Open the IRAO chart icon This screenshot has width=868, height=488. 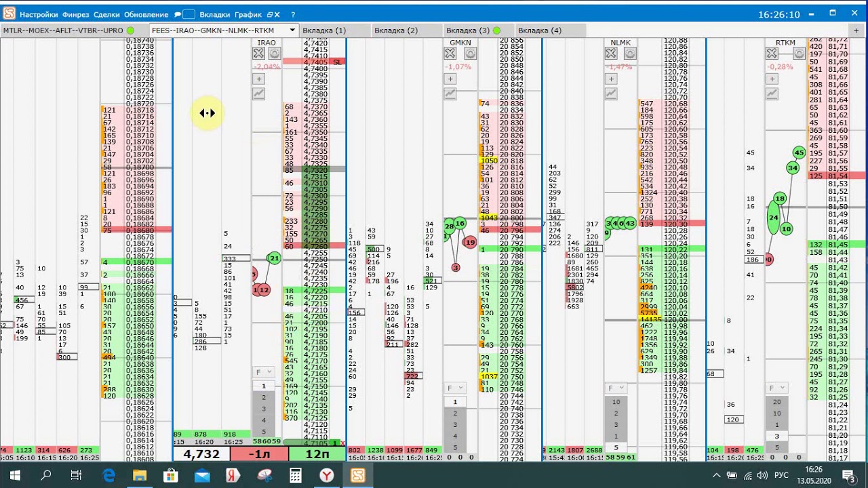pyautogui.click(x=258, y=94)
